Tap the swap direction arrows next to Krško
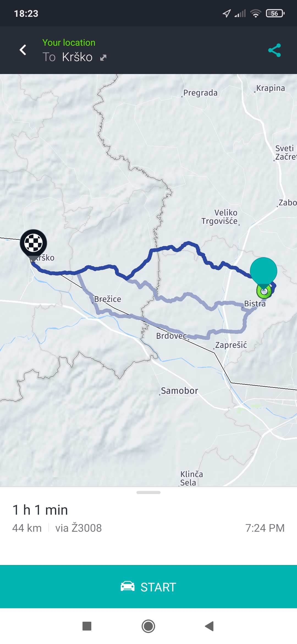 pyautogui.click(x=103, y=58)
